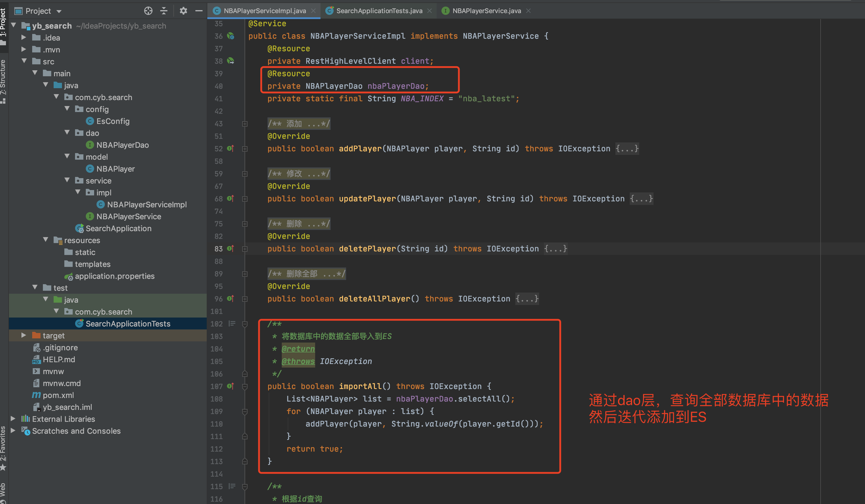This screenshot has height=504, width=865.
Task: Expand the folded 修改 comment on line 59
Action: point(245,174)
